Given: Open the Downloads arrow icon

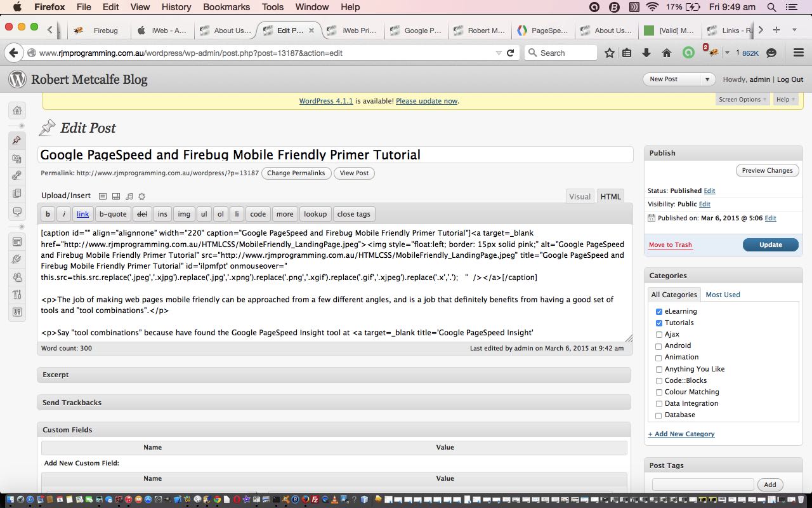Looking at the screenshot, I should [646, 53].
